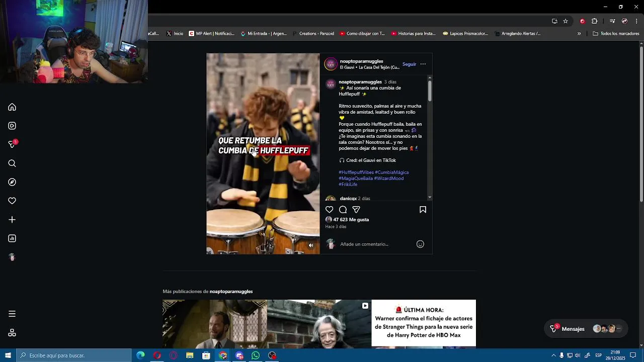644x362 pixels.
Task: Open File Explorer from the taskbar
Action: pyautogui.click(x=190, y=355)
